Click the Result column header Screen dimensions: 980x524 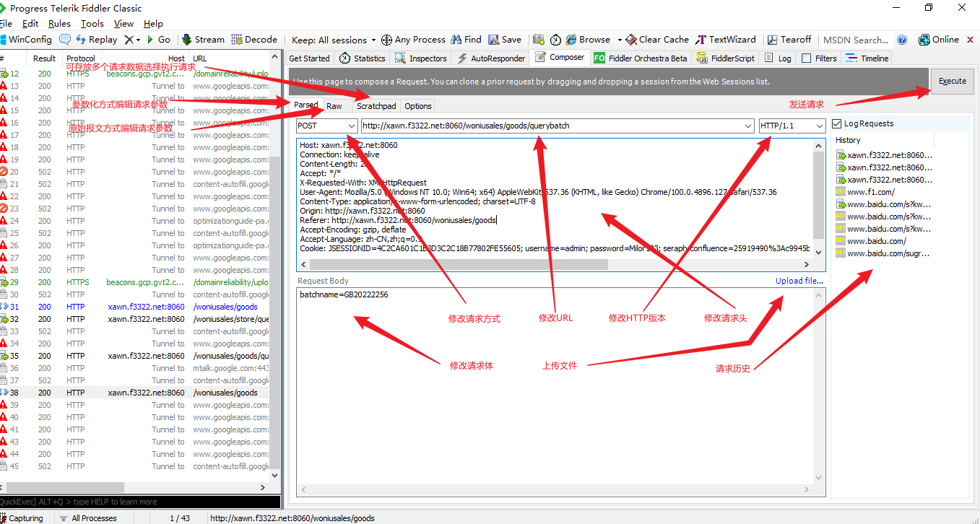(x=44, y=58)
